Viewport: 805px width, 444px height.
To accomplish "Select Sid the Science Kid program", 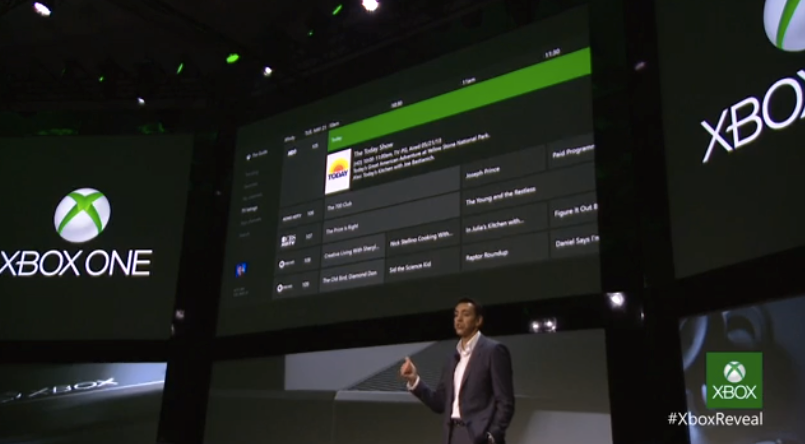I will [423, 264].
